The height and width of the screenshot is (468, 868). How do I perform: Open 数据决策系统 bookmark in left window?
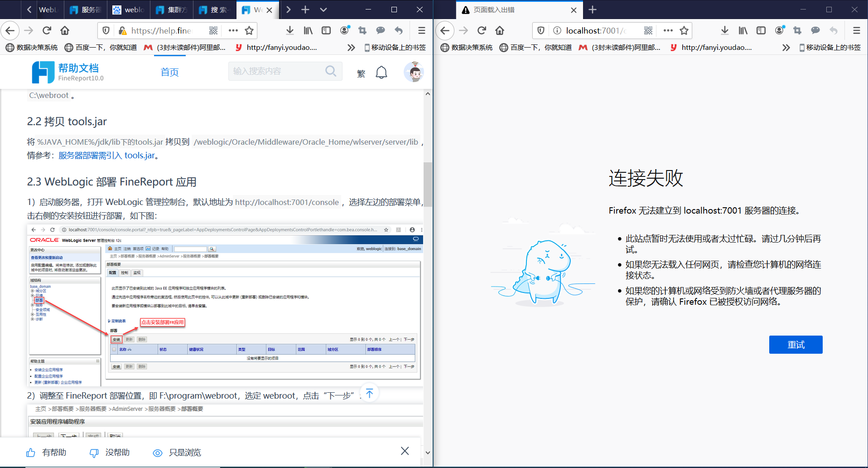(32, 47)
